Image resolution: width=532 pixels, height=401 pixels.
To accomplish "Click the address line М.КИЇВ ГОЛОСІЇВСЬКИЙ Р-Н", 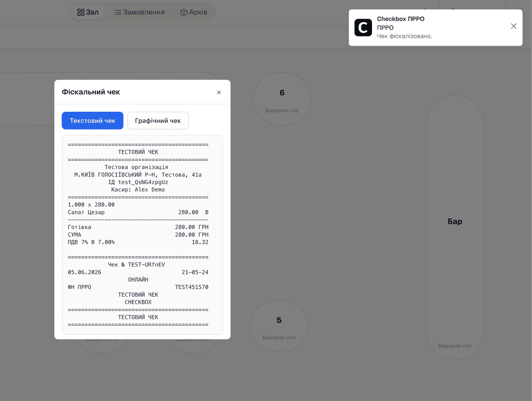I will [x=138, y=175].
